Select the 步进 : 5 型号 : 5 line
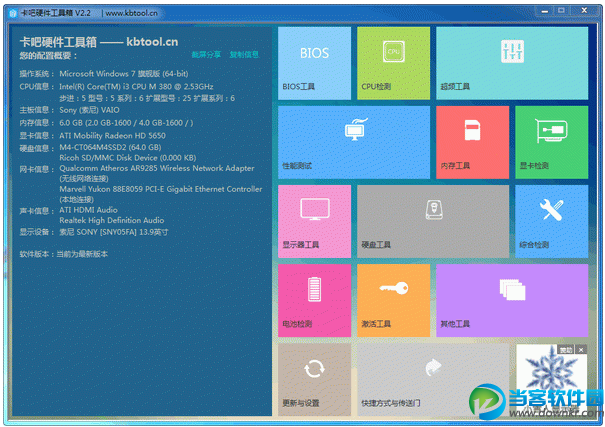This screenshot has height=427, width=605. (x=147, y=98)
